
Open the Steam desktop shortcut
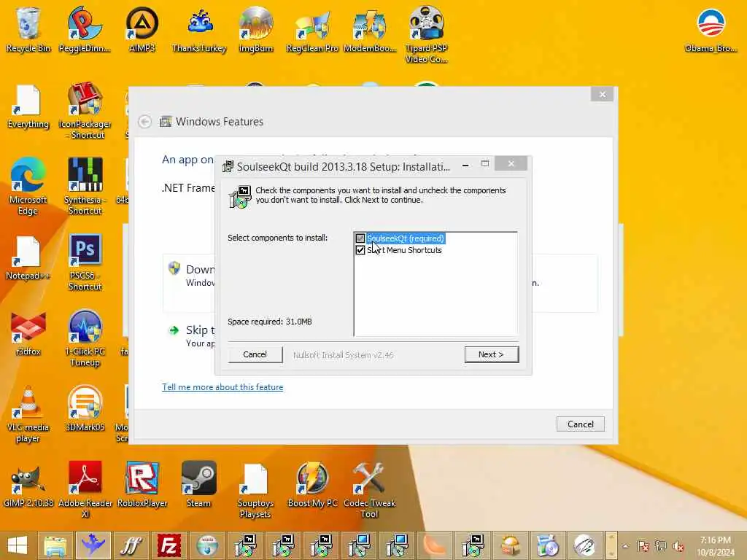[x=198, y=484]
